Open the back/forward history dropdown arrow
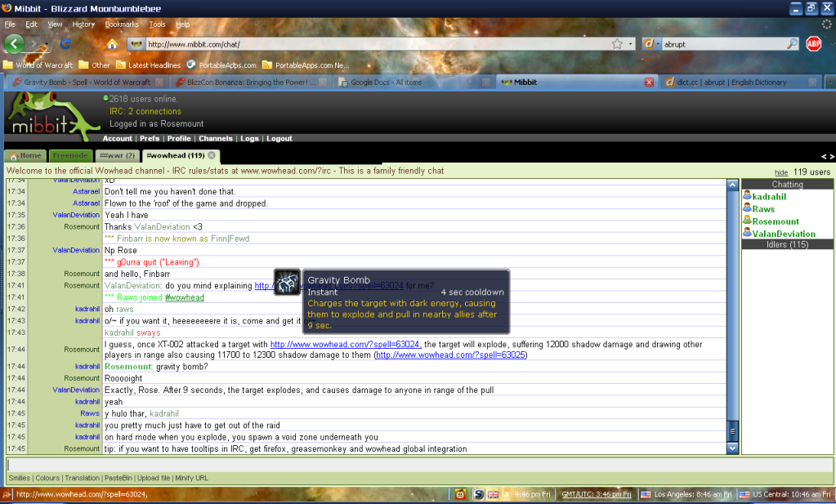This screenshot has width=836, height=504. coord(47,45)
